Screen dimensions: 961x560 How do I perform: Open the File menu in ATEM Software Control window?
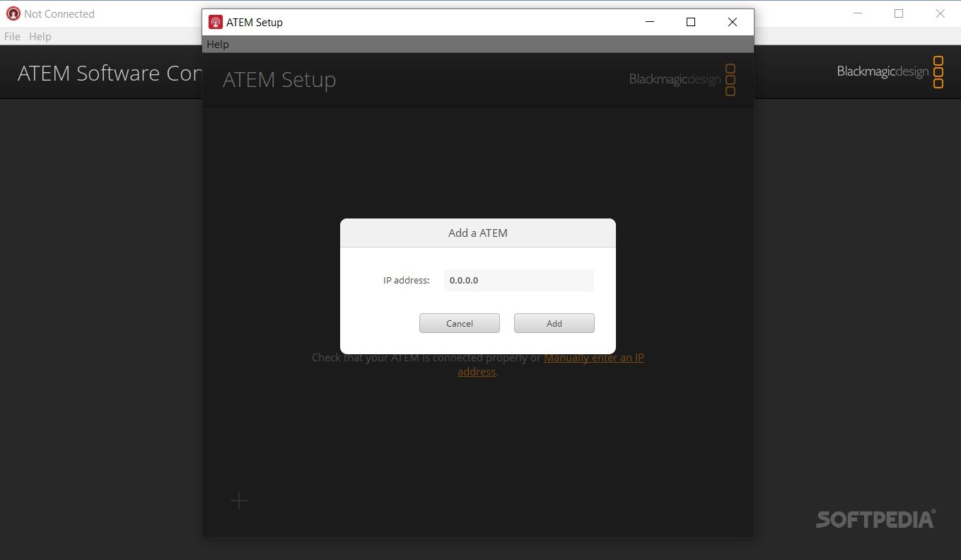click(12, 36)
